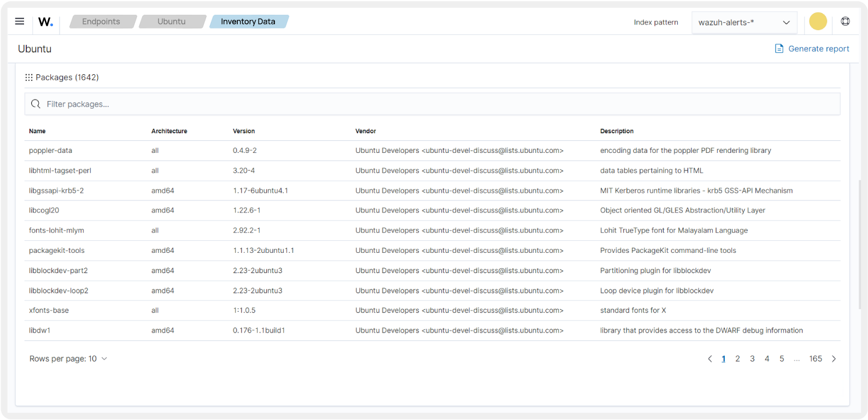Jump to page 165

coord(816,359)
